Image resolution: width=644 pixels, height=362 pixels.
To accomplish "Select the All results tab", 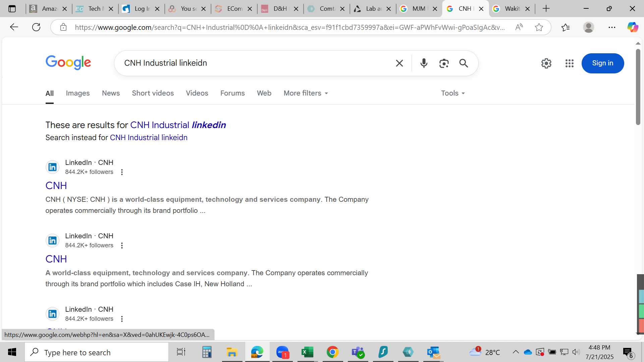I will click(49, 94).
